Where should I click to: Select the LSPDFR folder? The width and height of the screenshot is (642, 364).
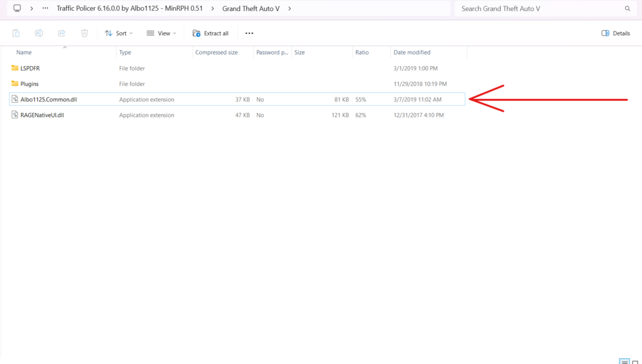(30, 68)
